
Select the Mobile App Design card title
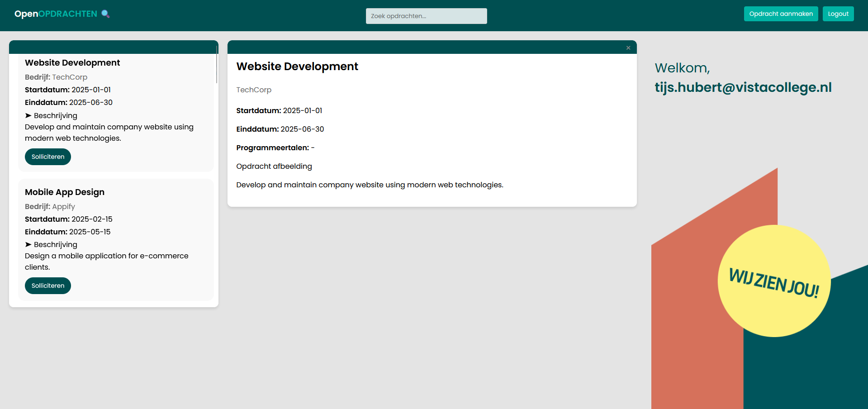coord(64,192)
